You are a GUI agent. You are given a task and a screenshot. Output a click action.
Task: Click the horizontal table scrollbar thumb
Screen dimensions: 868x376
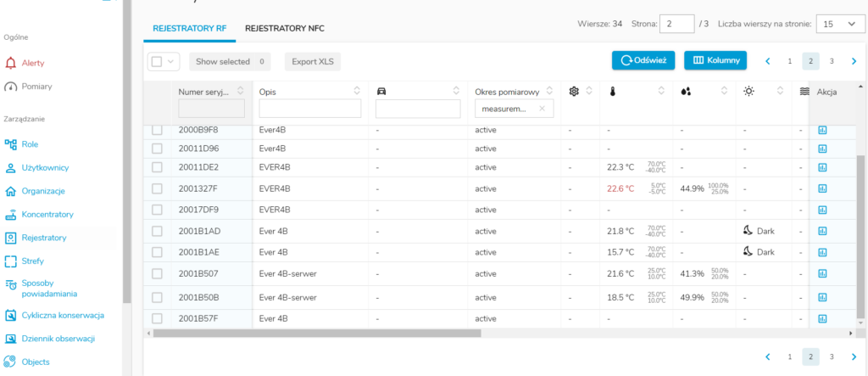pyautogui.click(x=317, y=334)
